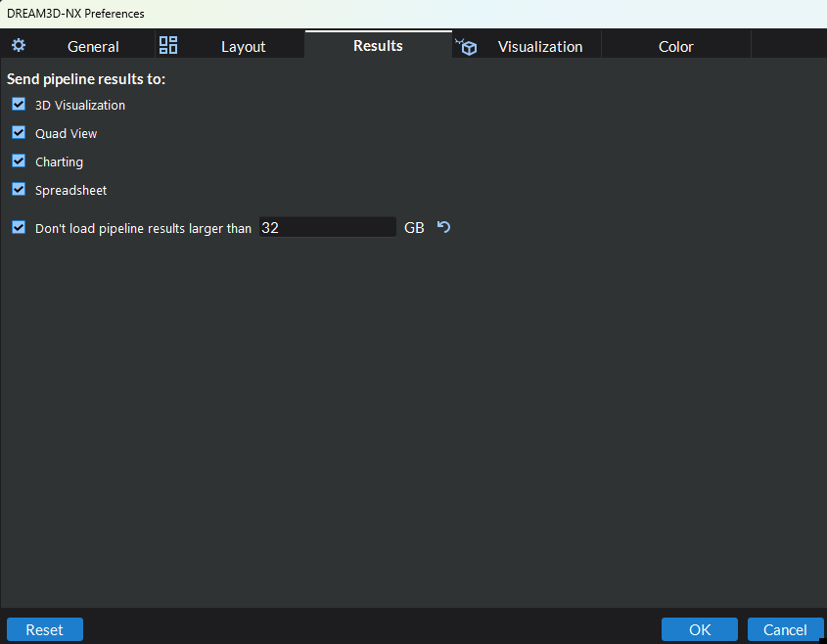Toggle the Spreadsheet checkbox
Screen dimensions: 827x644
click(x=19, y=190)
